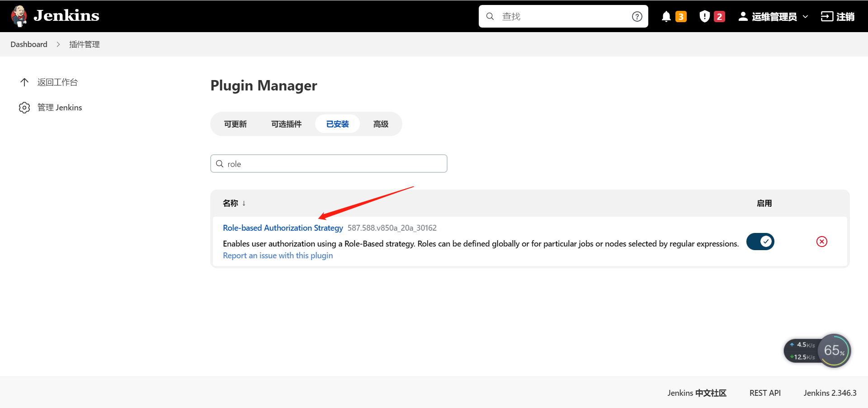
Task: Click the up arrow icon beside 返回工作台
Action: [x=24, y=82]
